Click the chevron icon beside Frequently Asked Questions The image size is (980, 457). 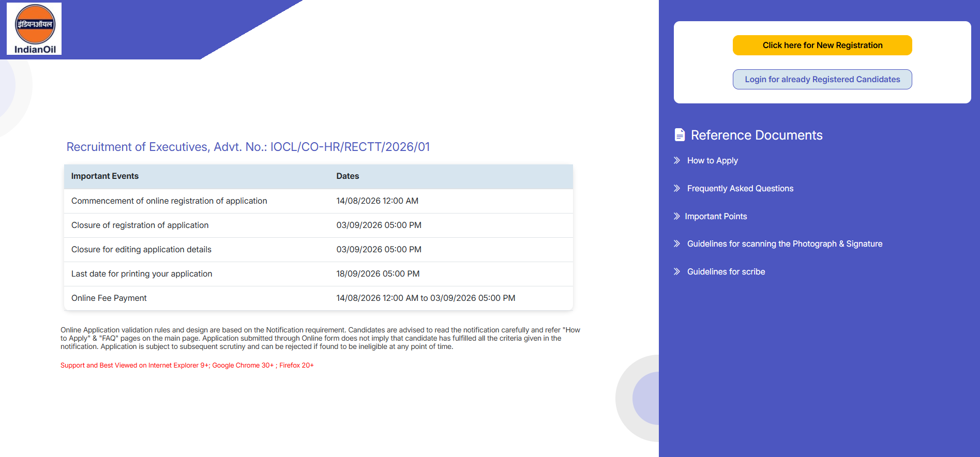point(677,188)
